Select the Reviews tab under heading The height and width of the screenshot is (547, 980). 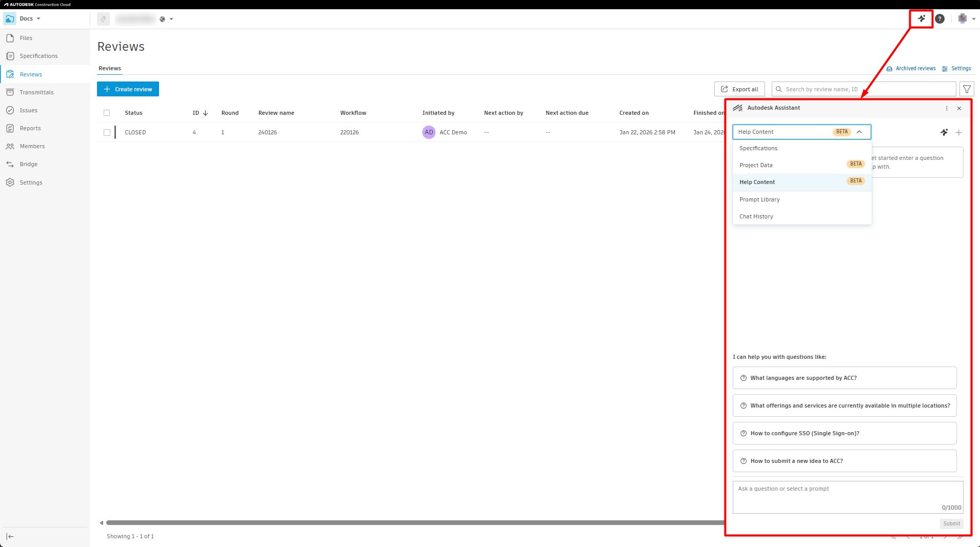tap(110, 68)
